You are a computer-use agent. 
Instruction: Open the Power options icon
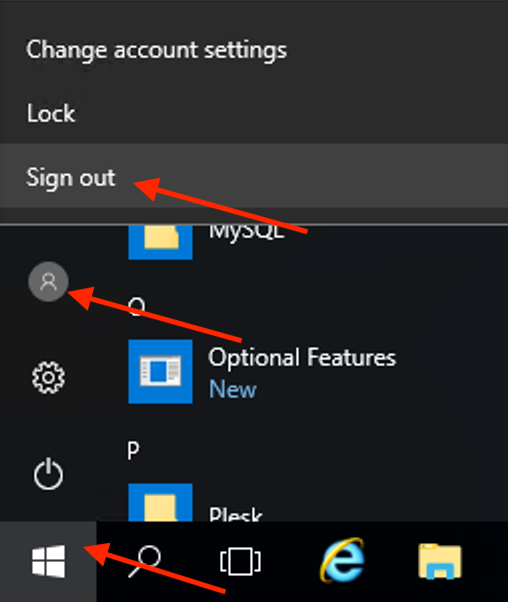(48, 474)
